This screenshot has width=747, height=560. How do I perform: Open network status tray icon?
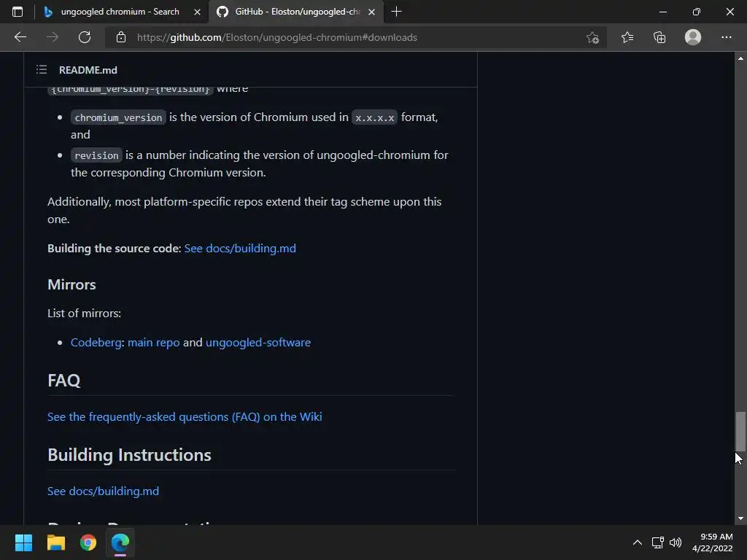658,542
